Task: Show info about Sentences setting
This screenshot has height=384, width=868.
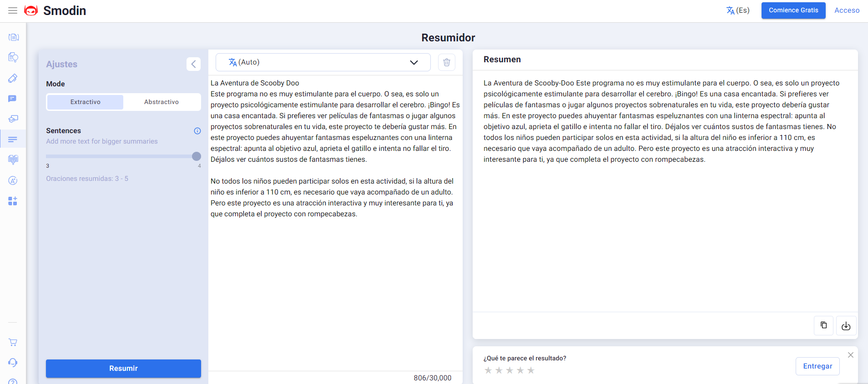Action: point(197,131)
